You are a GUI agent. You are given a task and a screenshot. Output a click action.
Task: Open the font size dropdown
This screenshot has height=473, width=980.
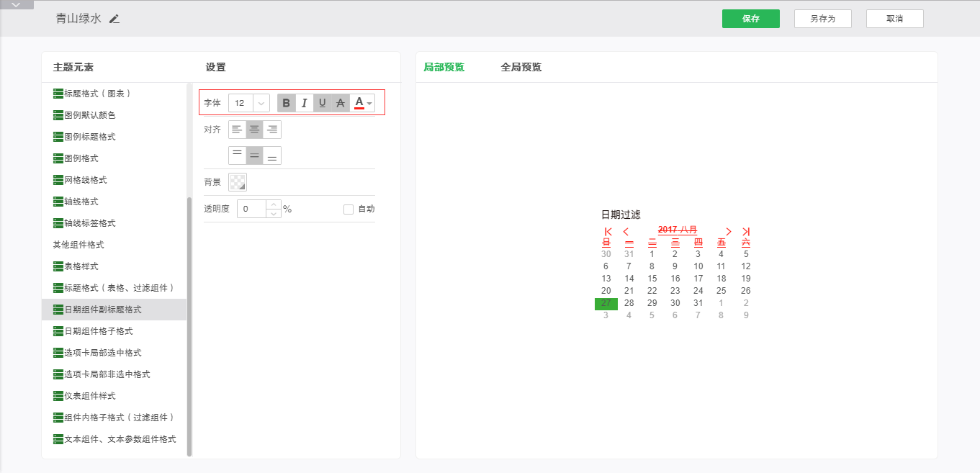261,103
